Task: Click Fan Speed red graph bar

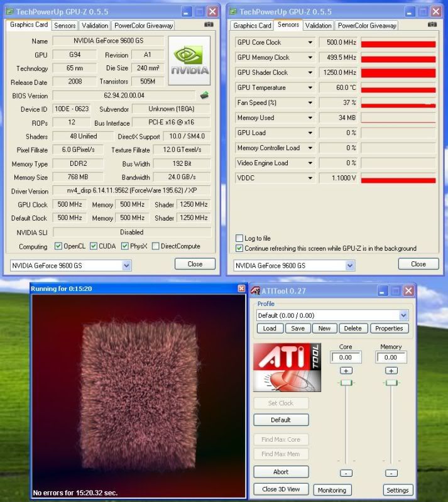Action: (x=398, y=106)
